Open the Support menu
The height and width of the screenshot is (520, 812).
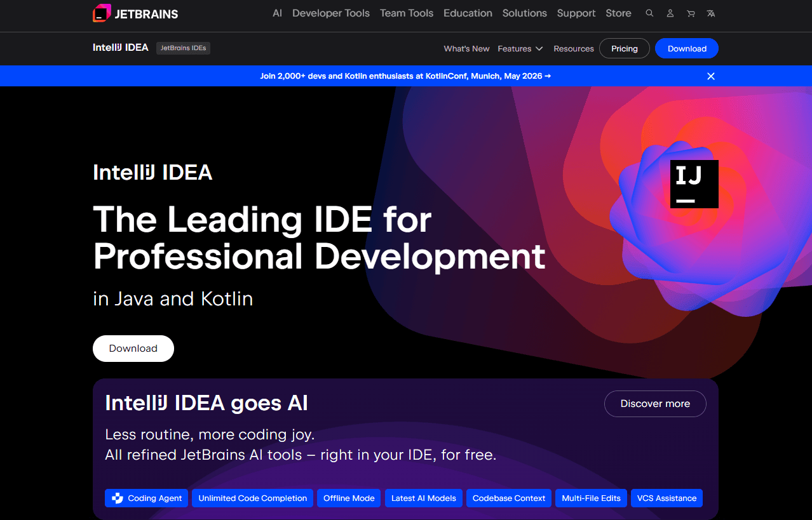click(576, 13)
